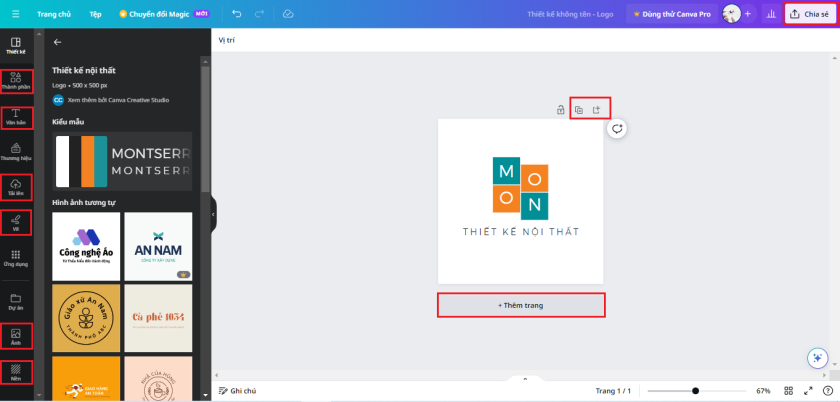
Task: Open the Tệp file menu
Action: pyautogui.click(x=95, y=14)
